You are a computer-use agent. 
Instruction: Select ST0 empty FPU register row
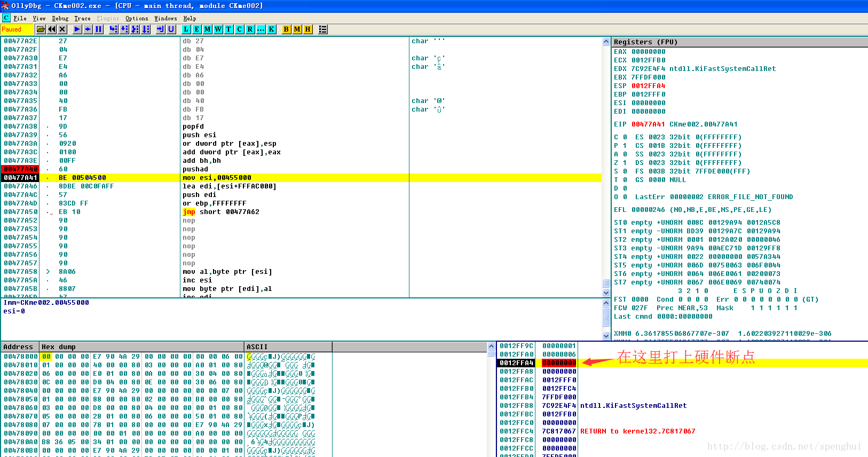click(697, 223)
